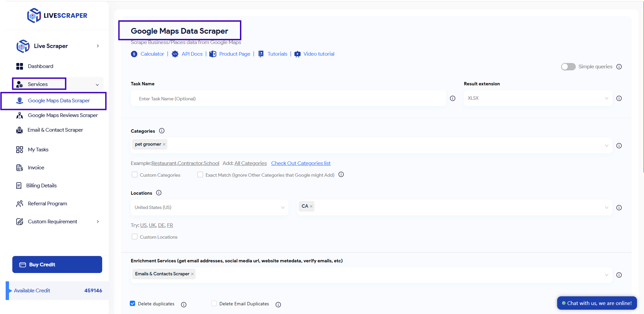Click the Buy Credit button
Viewport: 644px width, 314px height.
click(57, 265)
